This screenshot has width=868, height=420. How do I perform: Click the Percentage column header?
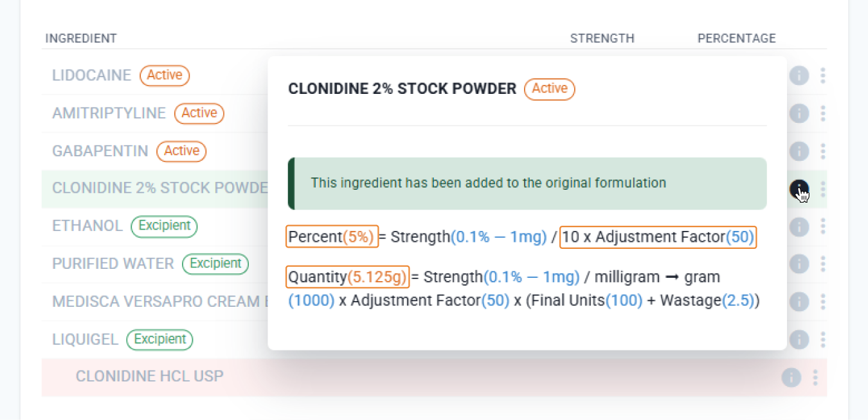[736, 38]
